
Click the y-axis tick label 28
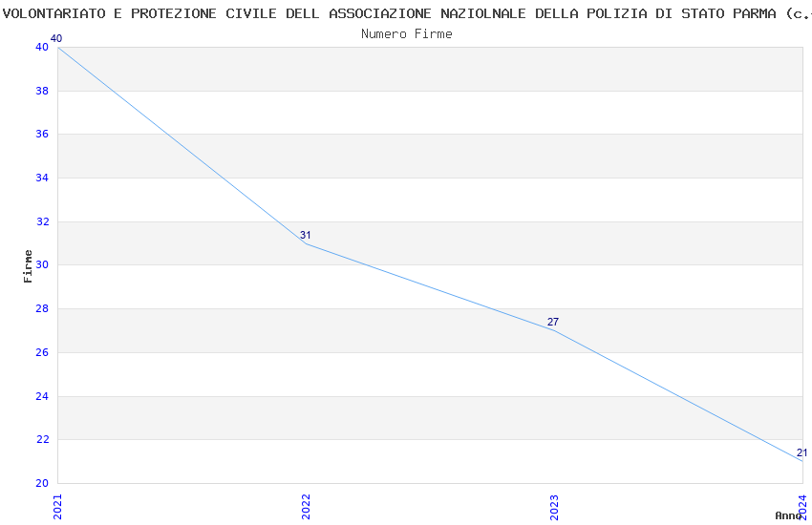pos(42,309)
